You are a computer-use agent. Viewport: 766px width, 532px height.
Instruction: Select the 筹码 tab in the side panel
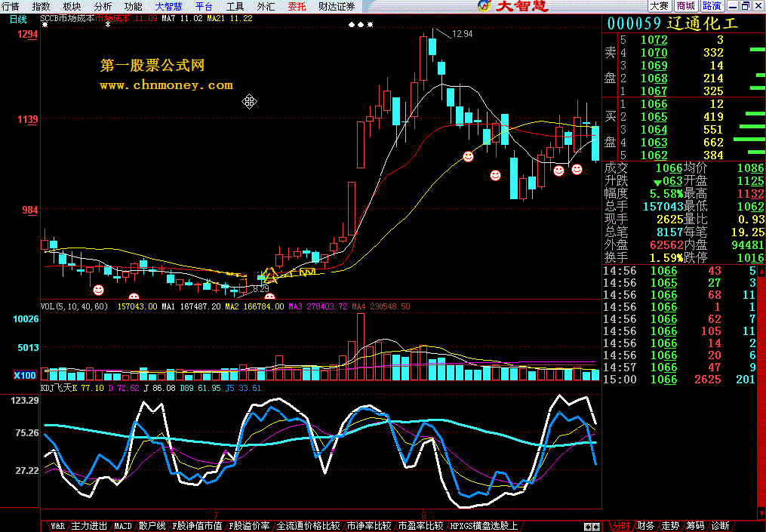pyautogui.click(x=695, y=526)
